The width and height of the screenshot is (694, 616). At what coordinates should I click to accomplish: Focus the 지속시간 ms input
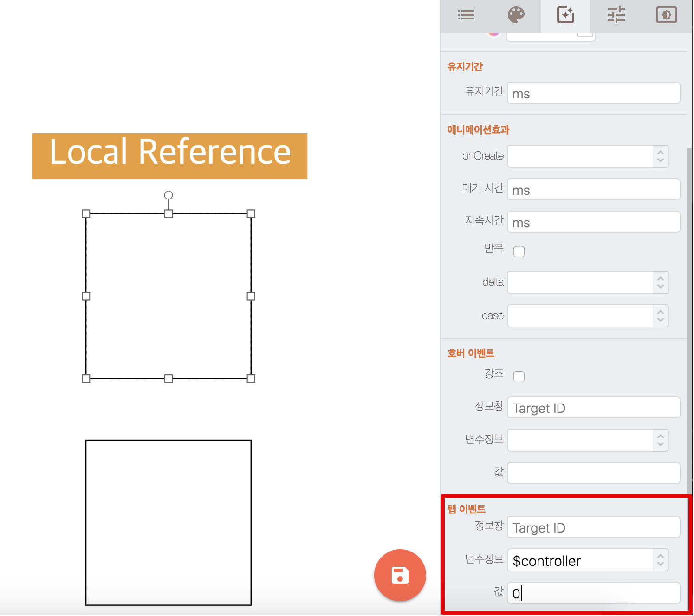coord(593,222)
